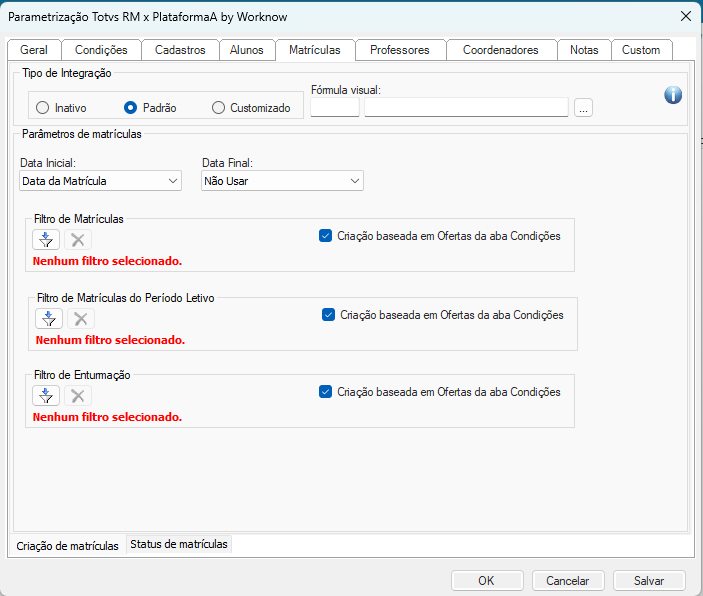Add a filter in Filtro de Matrículas
This screenshot has width=703, height=596.
click(x=46, y=240)
